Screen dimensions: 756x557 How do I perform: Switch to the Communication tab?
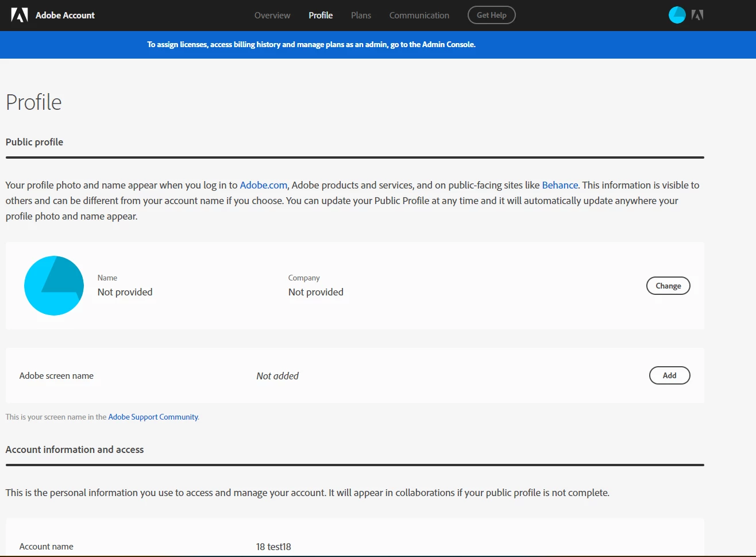(419, 16)
